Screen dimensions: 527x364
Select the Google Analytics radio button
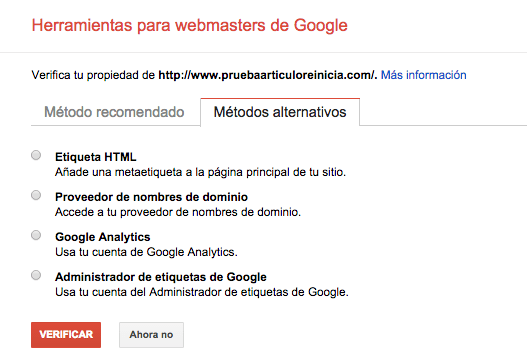[x=36, y=235]
